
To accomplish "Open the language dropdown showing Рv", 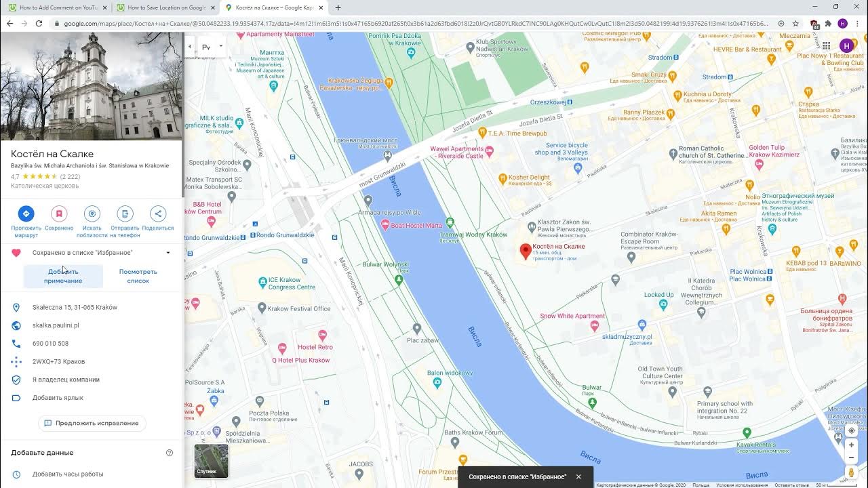I will coord(212,47).
